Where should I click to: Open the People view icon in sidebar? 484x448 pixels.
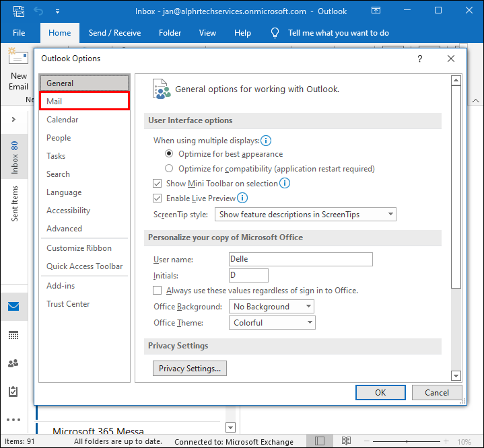click(13, 363)
